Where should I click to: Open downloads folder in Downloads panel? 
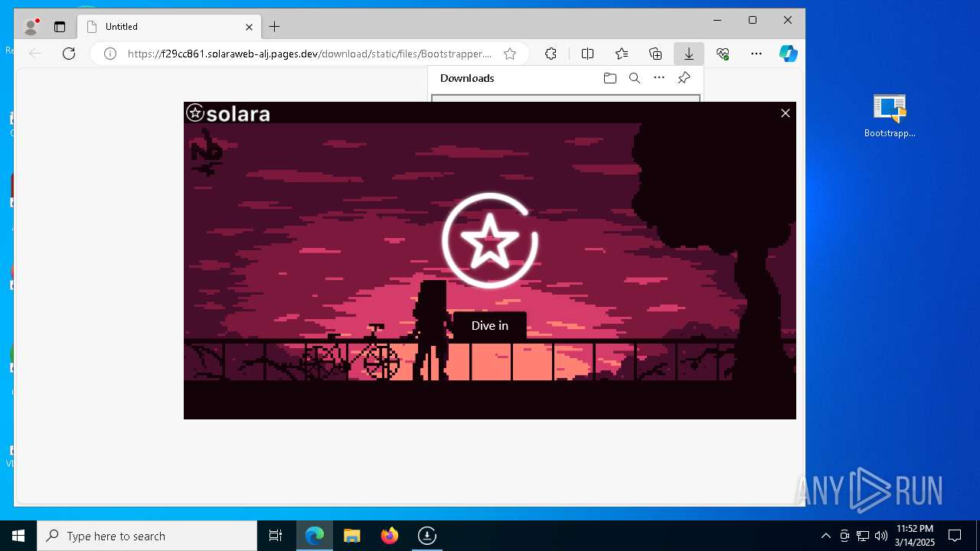tap(610, 78)
